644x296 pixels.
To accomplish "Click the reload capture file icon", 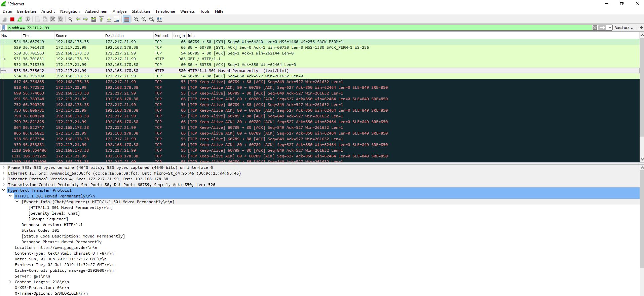I will [61, 19].
